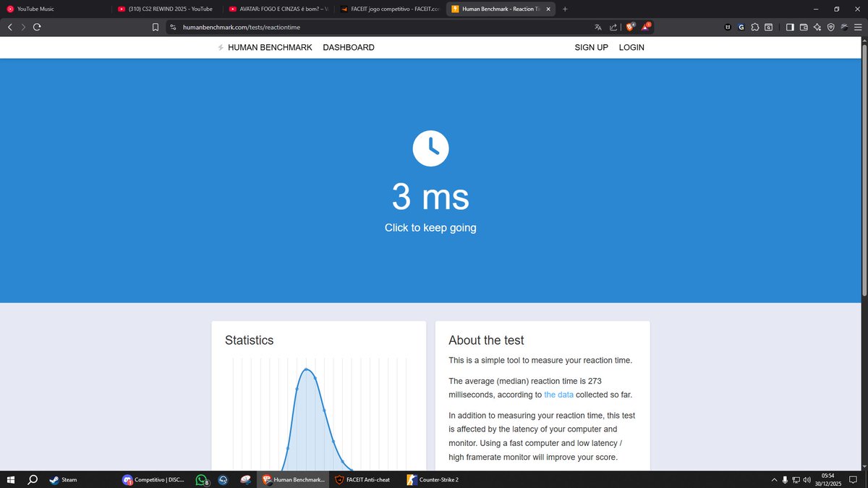Click 'the data' hyperlink in About section
Image resolution: width=868 pixels, height=488 pixels.
tap(558, 395)
